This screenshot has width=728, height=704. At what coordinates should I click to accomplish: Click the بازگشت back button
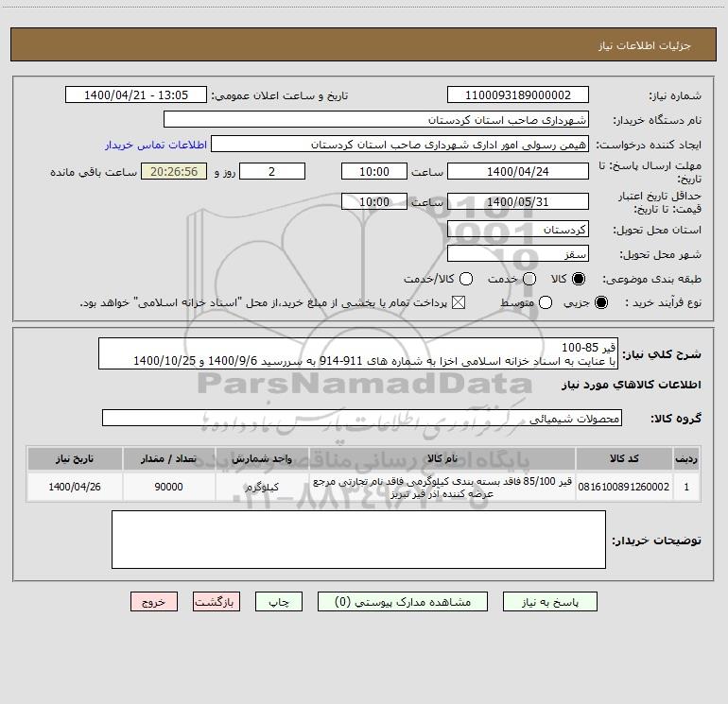(x=217, y=601)
